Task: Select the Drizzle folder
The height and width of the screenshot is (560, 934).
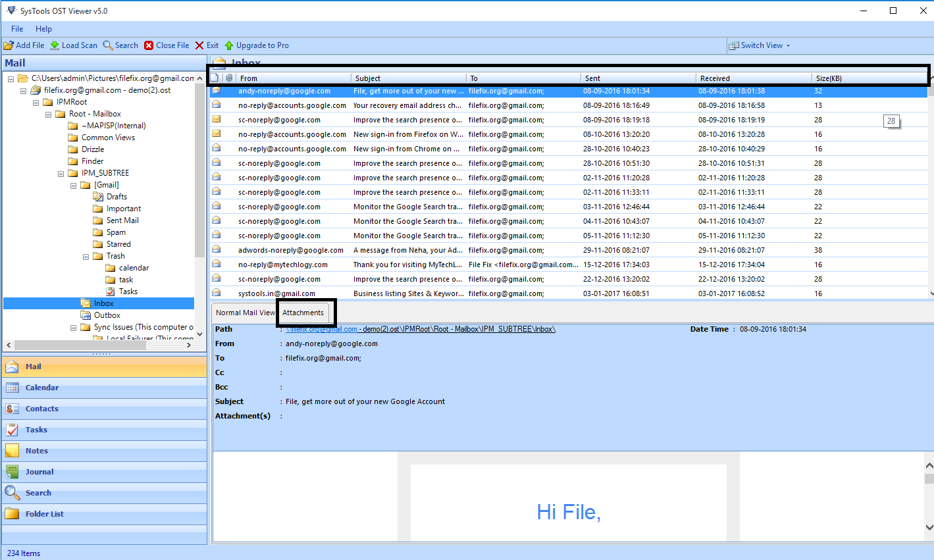Action: (x=93, y=149)
